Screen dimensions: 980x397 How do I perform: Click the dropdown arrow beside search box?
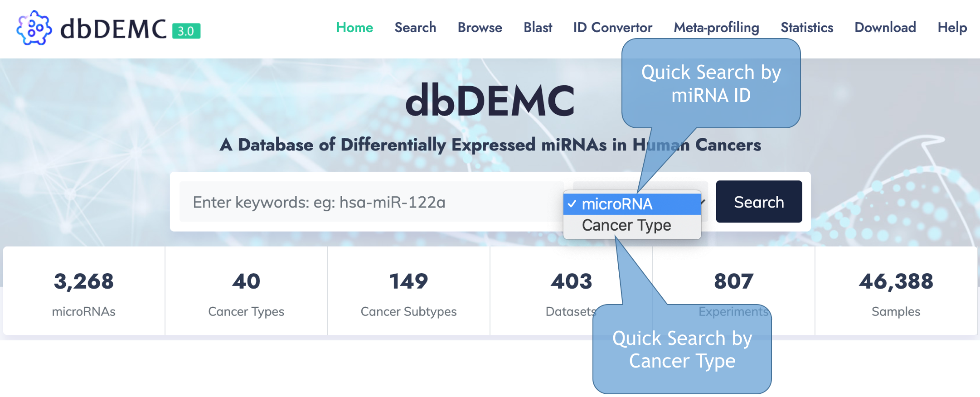pos(703,202)
